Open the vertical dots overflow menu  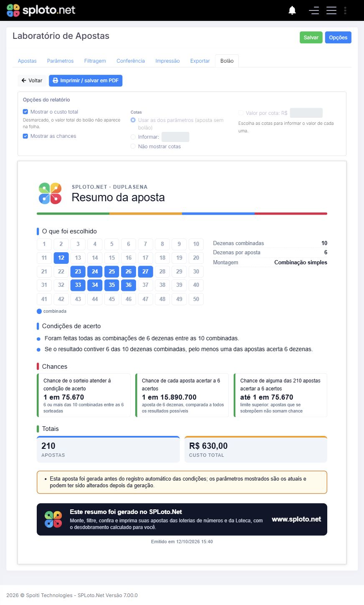[x=345, y=10]
